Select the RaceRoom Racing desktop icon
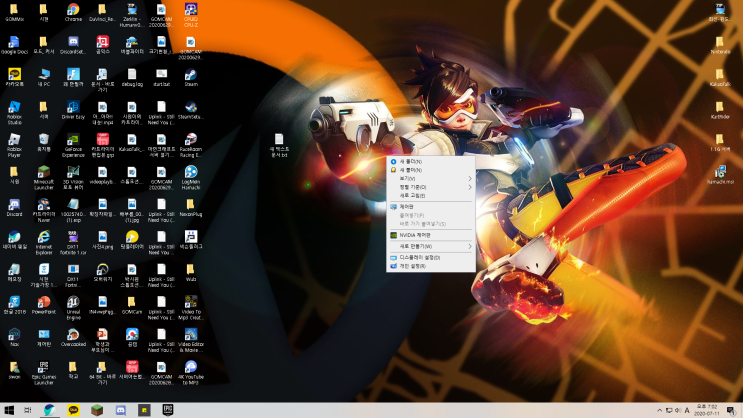Image resolution: width=743 pixels, height=418 pixels. click(191, 145)
